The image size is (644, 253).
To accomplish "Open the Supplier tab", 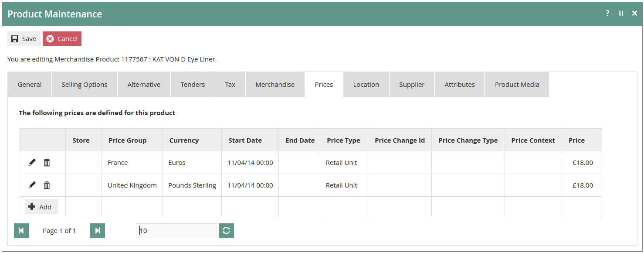I will point(412,85).
